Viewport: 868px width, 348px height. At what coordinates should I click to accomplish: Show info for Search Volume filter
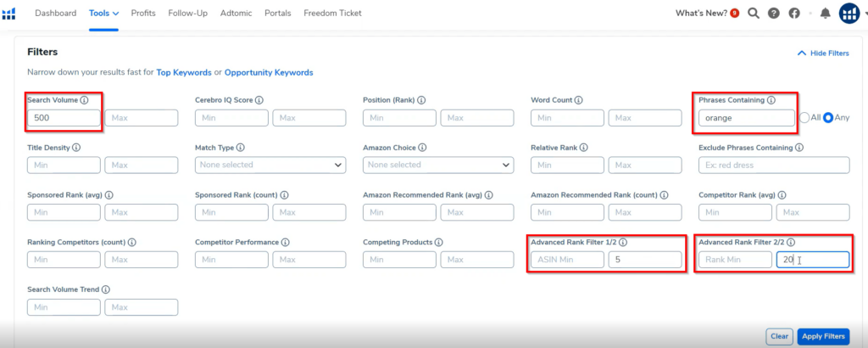84,100
